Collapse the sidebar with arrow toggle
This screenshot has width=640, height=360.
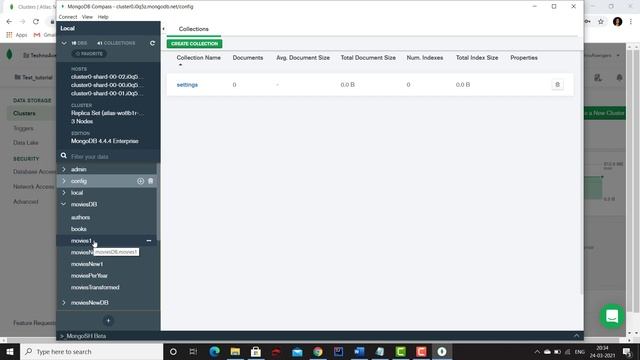coord(163,29)
